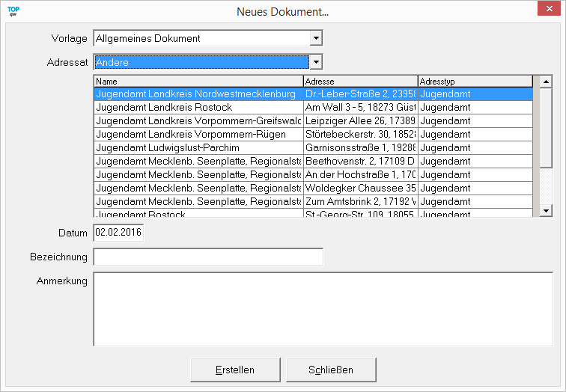Pick Jugendamt Ludwigslust-Parchim from list
The width and height of the screenshot is (566, 392).
pyautogui.click(x=198, y=148)
